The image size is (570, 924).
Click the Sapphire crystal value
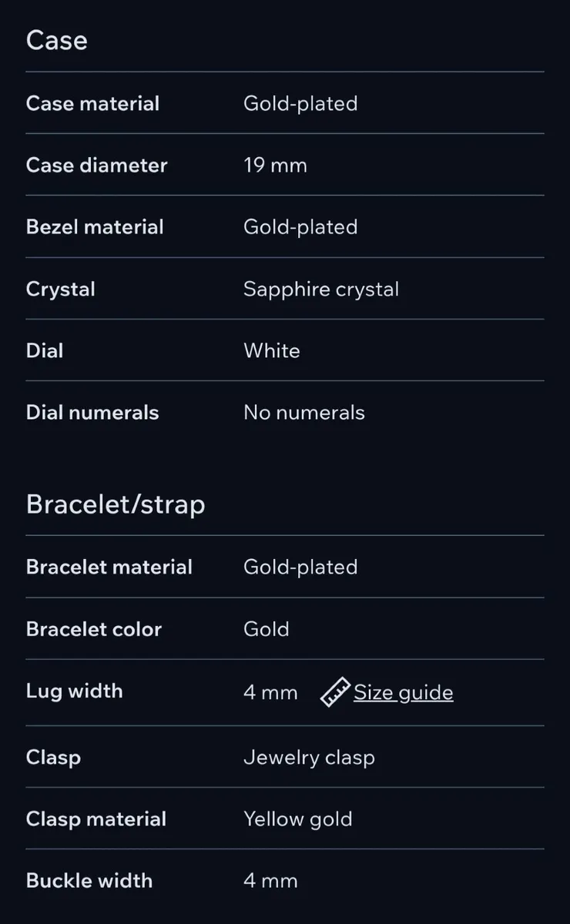coord(321,289)
